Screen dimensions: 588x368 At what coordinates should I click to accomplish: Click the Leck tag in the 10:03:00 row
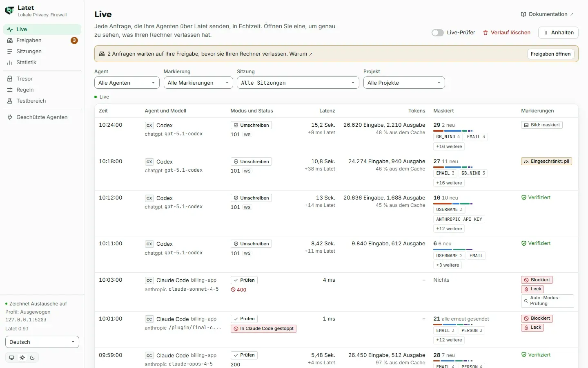[x=532, y=289]
